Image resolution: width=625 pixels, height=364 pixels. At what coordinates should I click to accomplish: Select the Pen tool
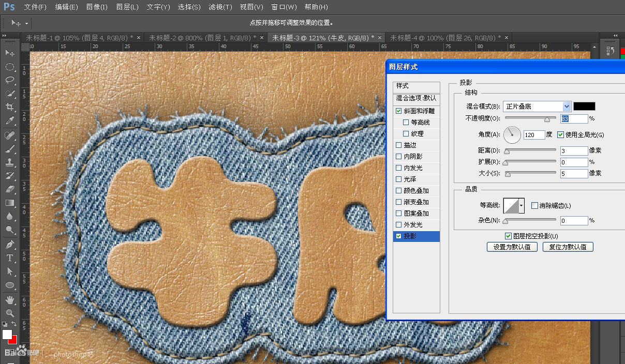point(10,244)
